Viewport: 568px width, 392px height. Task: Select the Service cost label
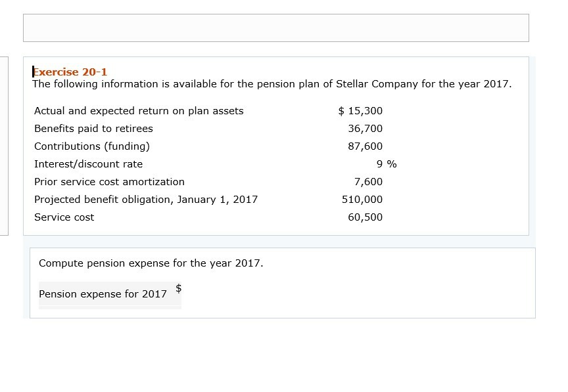coord(64,217)
